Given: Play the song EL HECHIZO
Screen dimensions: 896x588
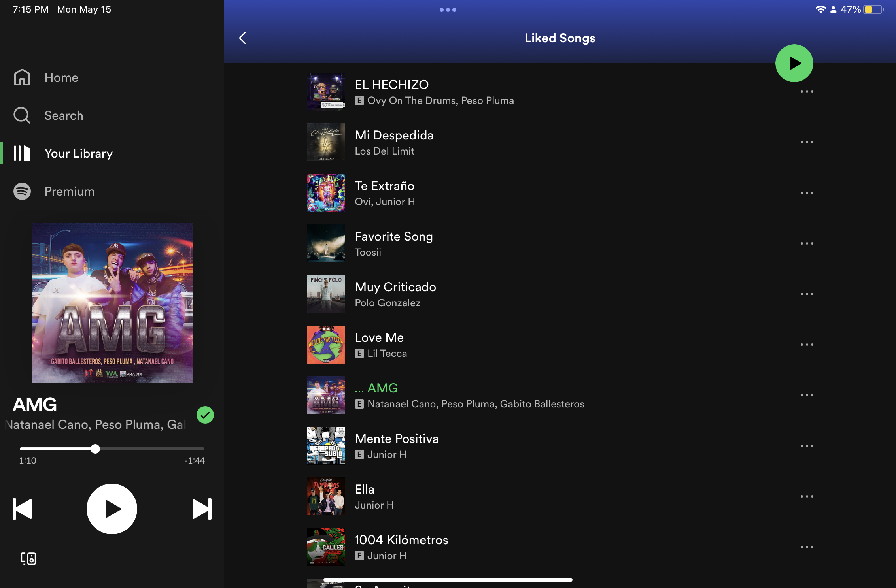Looking at the screenshot, I should pos(392,85).
